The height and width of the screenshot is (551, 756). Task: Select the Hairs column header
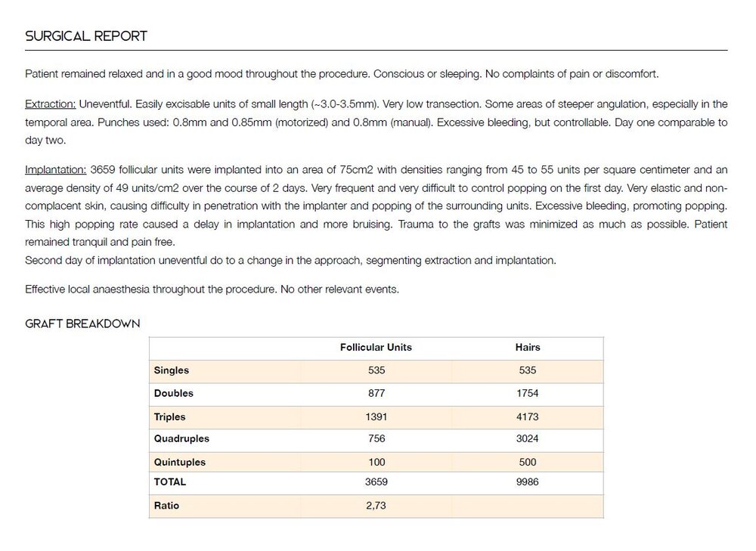tap(528, 347)
